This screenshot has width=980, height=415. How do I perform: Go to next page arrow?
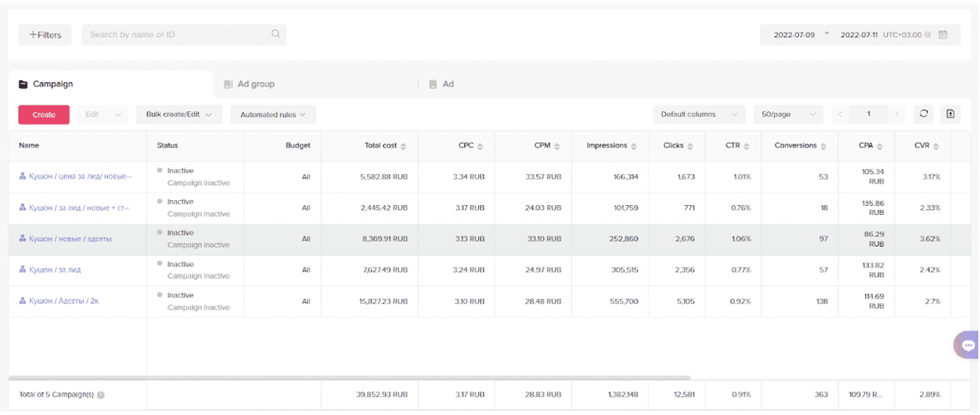pos(897,115)
